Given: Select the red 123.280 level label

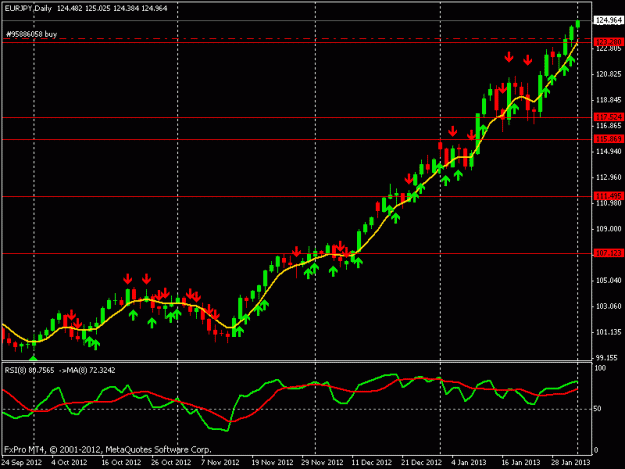Looking at the screenshot, I should click(608, 42).
